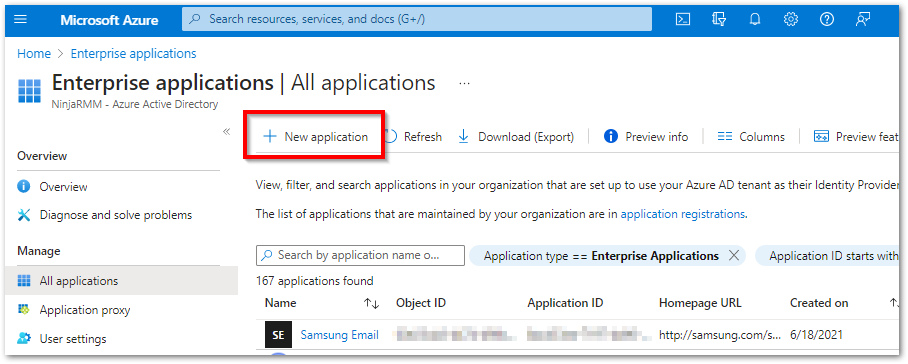Screen dimensions: 908x364
Task: Click New application button
Action: [x=316, y=137]
